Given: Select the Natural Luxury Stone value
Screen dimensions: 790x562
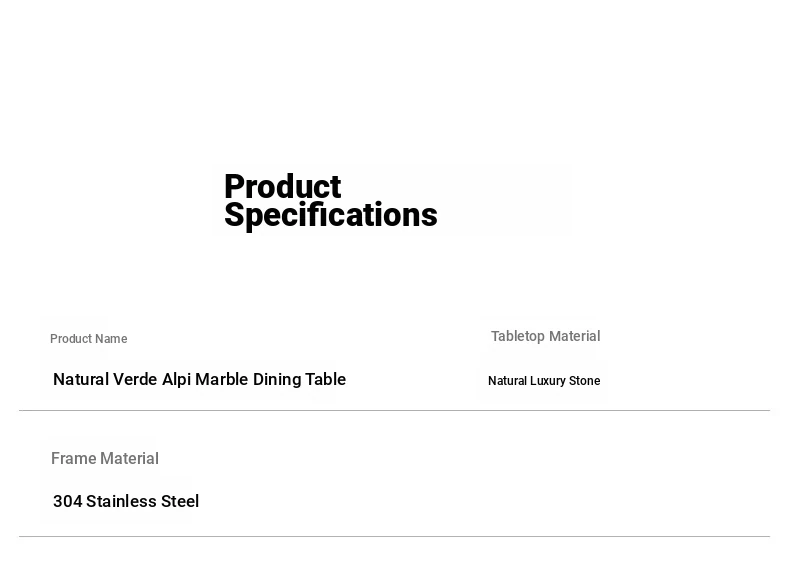Looking at the screenshot, I should pos(544,381).
